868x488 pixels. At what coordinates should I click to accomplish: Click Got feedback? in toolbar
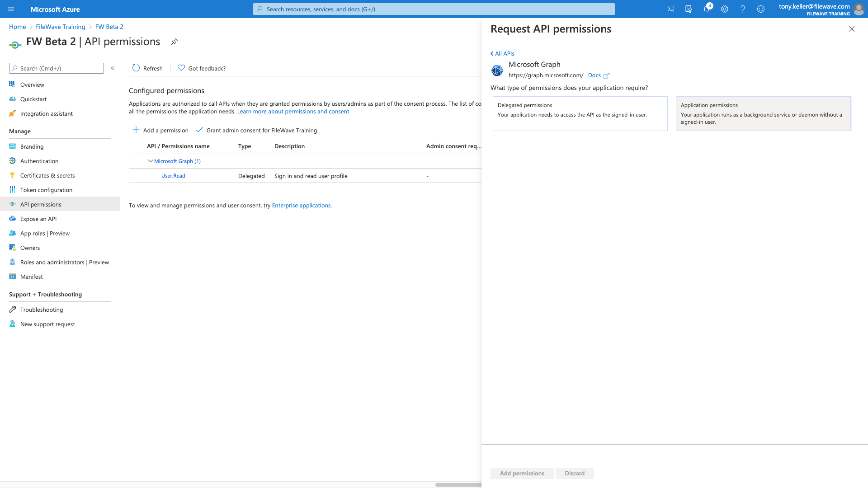click(202, 68)
